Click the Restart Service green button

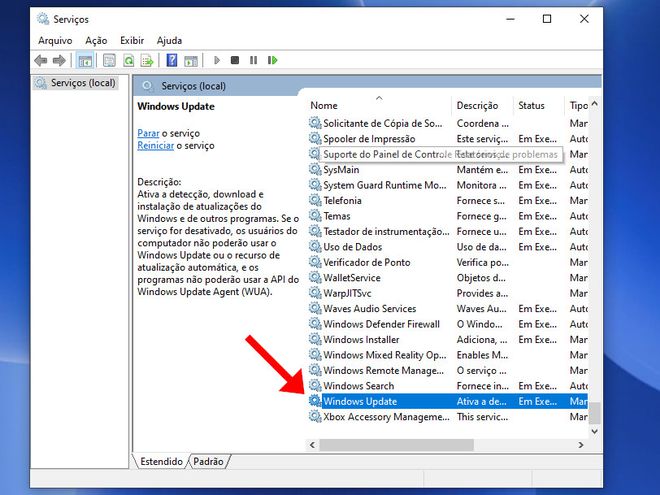pyautogui.click(x=273, y=60)
